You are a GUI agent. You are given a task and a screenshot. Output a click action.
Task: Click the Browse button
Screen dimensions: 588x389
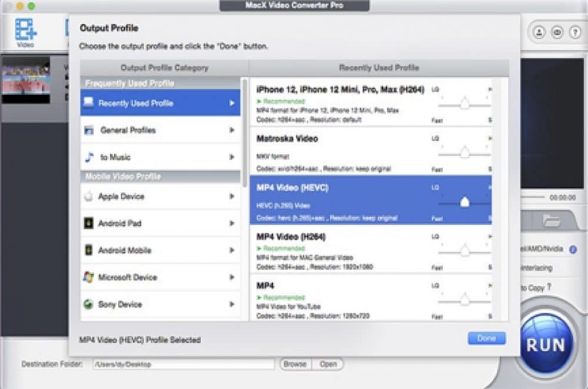[x=295, y=364]
